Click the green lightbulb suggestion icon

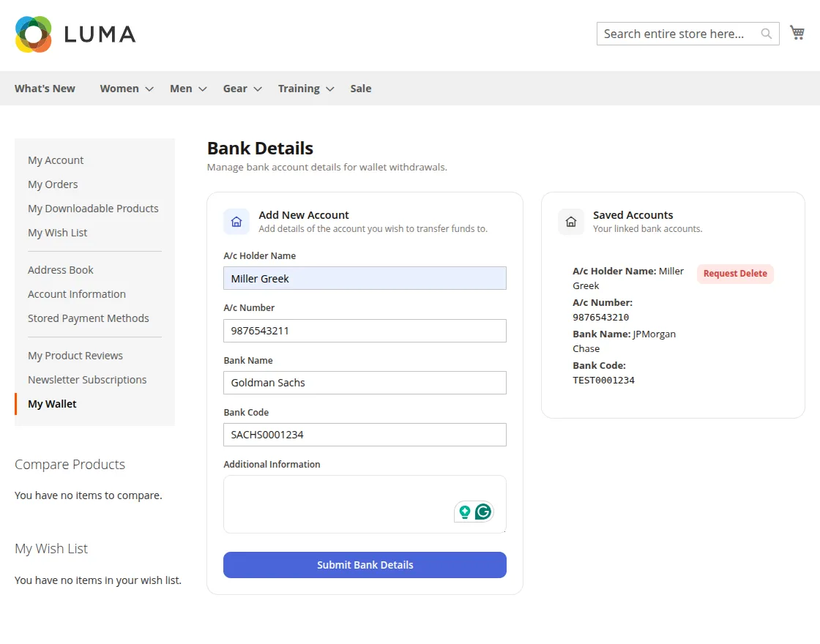[464, 512]
